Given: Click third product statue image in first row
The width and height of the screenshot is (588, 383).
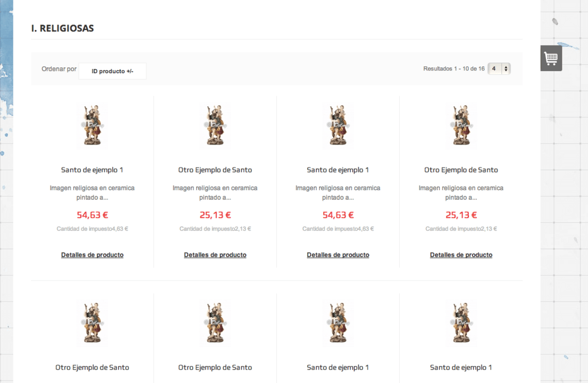Looking at the screenshot, I should pyautogui.click(x=338, y=125).
